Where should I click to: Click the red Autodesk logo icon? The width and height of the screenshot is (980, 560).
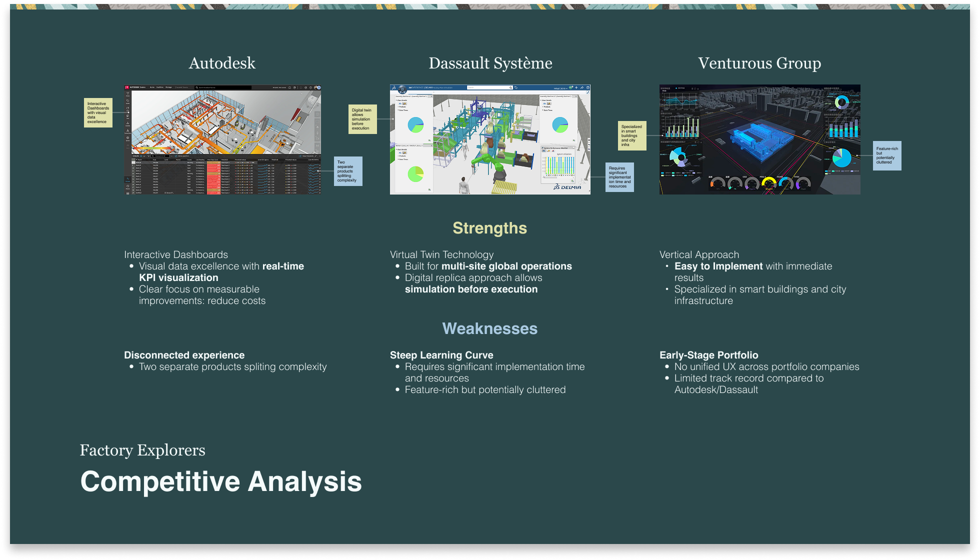127,87
